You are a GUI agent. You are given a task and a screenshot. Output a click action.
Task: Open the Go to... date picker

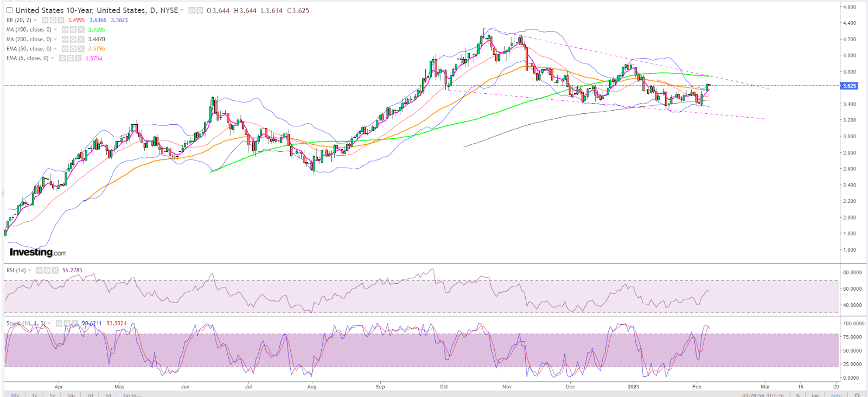[x=132, y=395]
